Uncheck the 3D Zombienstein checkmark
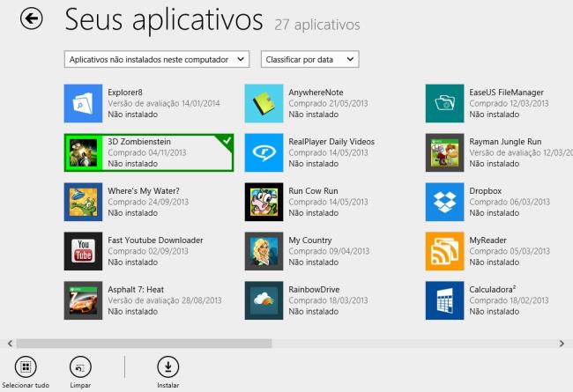The height and width of the screenshot is (392, 573). 227,140
